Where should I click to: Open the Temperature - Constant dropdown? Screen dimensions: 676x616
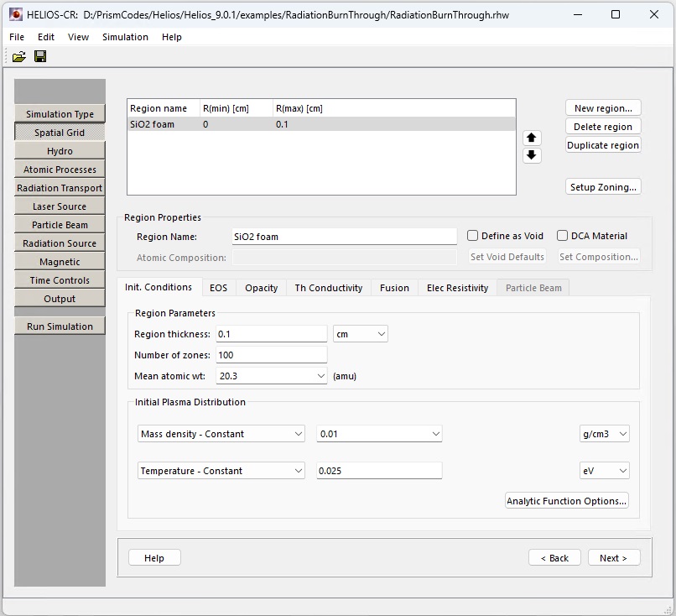click(221, 471)
